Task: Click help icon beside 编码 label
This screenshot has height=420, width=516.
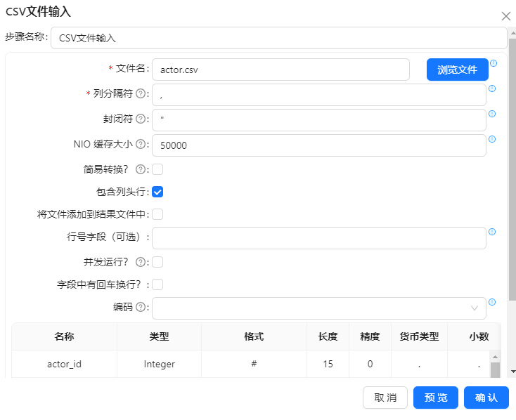Action: click(x=141, y=307)
